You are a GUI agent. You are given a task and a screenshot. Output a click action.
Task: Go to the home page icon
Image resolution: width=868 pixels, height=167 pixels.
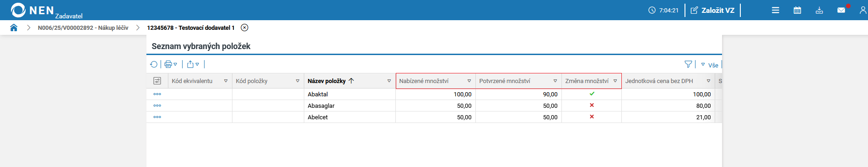pyautogui.click(x=14, y=28)
